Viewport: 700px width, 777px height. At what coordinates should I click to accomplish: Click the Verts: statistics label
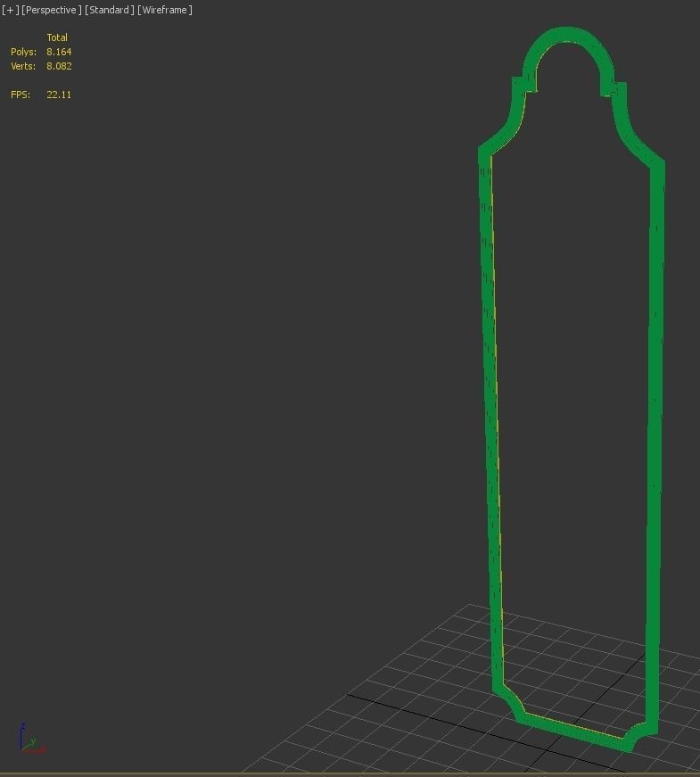click(x=23, y=66)
